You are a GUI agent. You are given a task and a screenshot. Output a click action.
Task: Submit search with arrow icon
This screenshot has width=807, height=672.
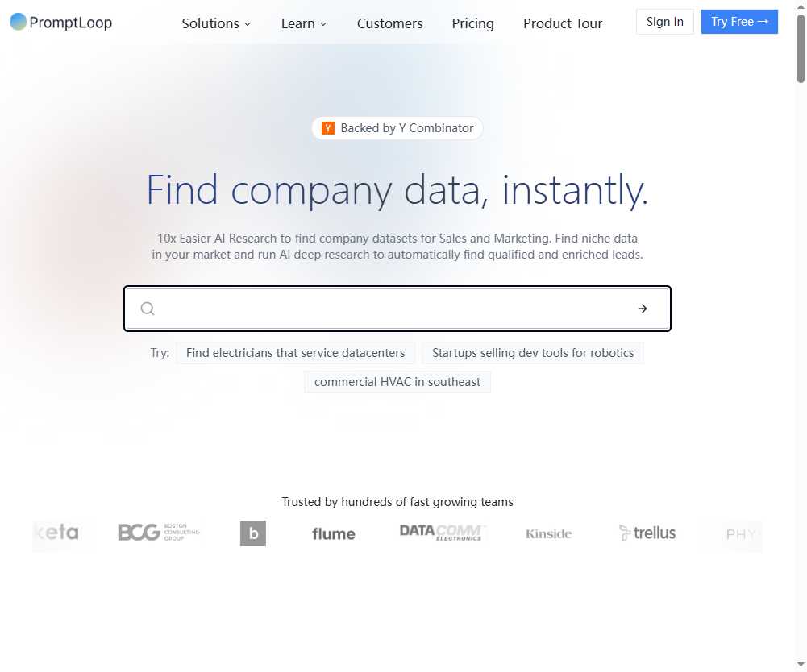(x=643, y=309)
